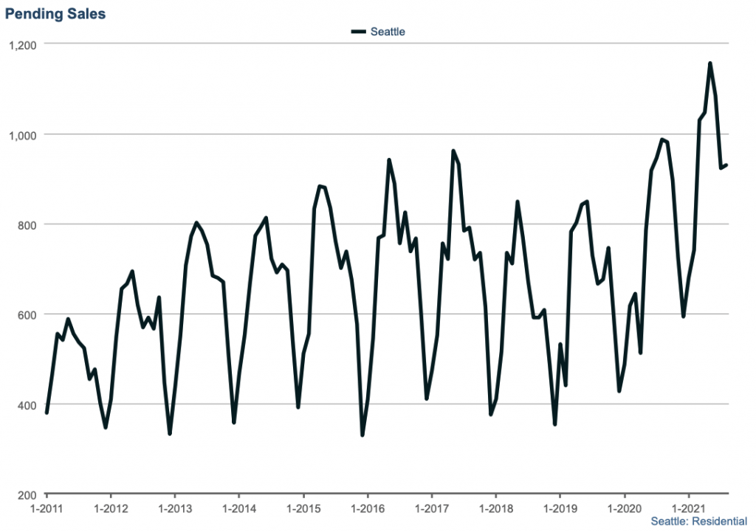Click the 1-2011 x-axis label
756x532 pixels.
(47, 509)
